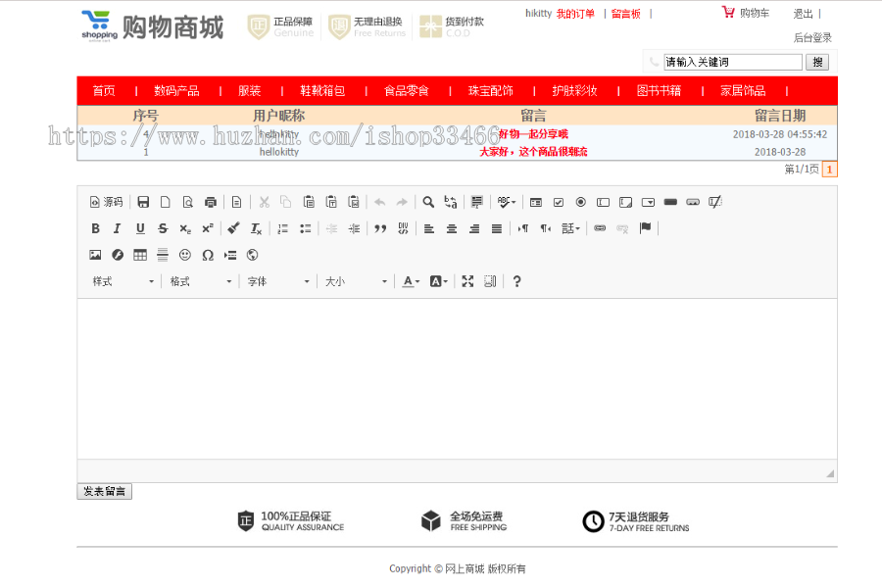
Task: Insert an image with the image icon
Action: pyautogui.click(x=96, y=254)
